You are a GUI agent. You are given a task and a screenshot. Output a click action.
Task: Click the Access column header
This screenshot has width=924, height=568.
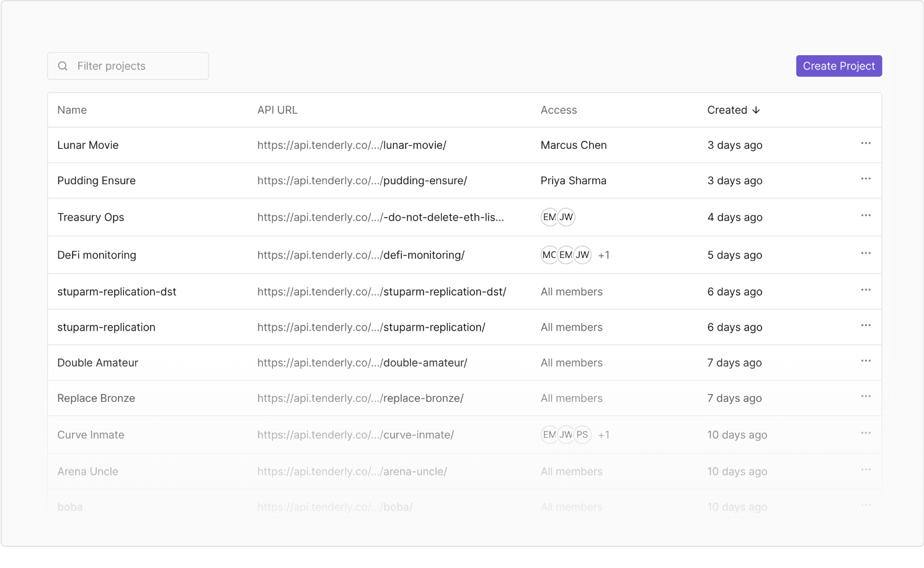559,110
